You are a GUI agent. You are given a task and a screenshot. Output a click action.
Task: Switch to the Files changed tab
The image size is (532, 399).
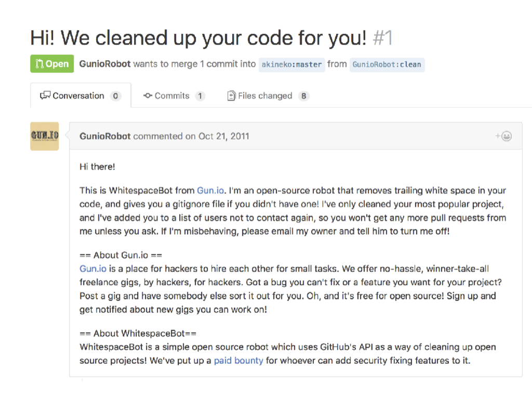tap(268, 96)
